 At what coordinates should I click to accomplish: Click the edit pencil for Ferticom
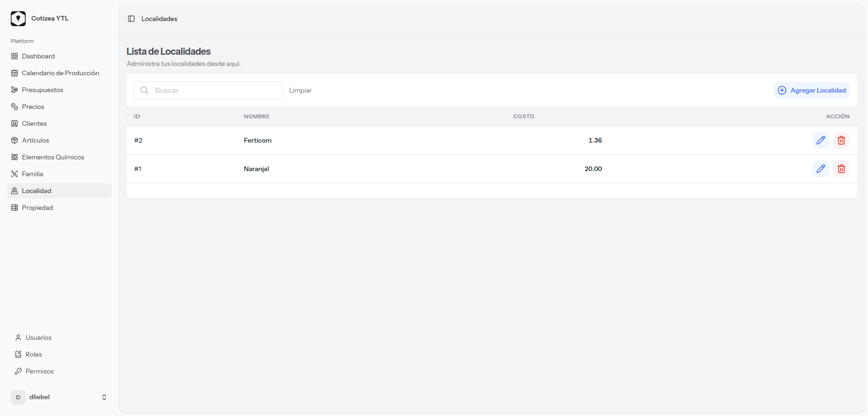click(x=820, y=140)
